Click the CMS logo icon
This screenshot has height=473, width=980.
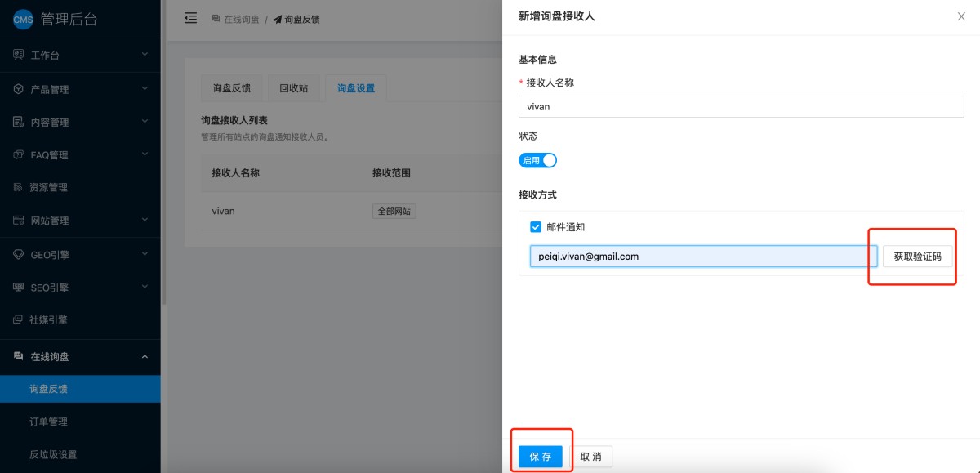tap(23, 20)
